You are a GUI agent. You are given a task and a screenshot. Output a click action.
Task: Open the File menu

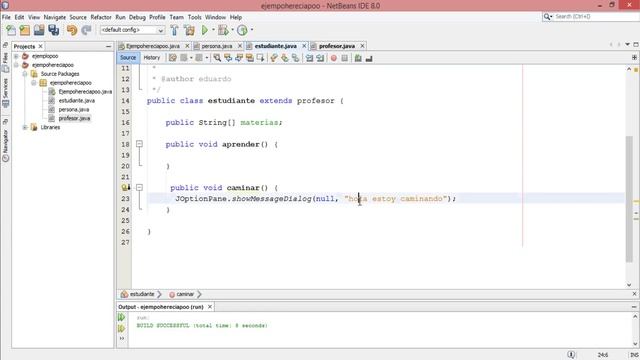(6, 17)
